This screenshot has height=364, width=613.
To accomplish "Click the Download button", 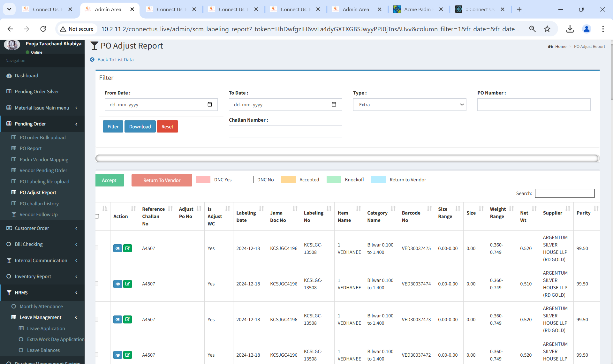I will pyautogui.click(x=140, y=126).
